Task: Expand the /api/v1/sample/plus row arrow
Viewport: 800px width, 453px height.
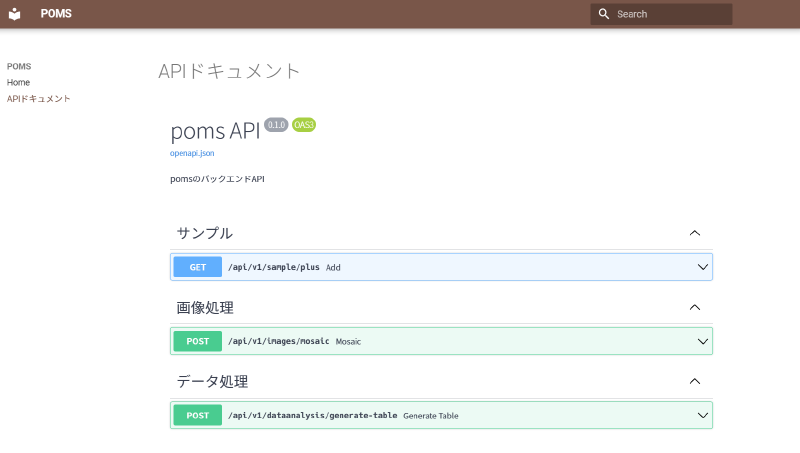Action: pyautogui.click(x=703, y=267)
